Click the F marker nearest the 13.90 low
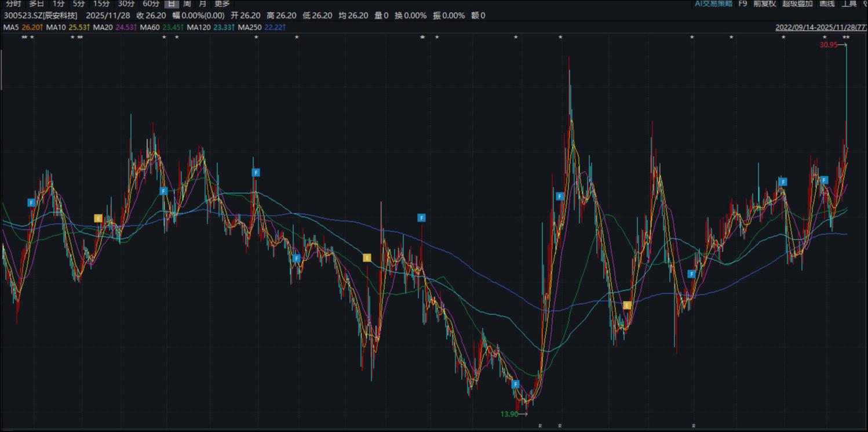The width and height of the screenshot is (868, 432). [x=515, y=384]
